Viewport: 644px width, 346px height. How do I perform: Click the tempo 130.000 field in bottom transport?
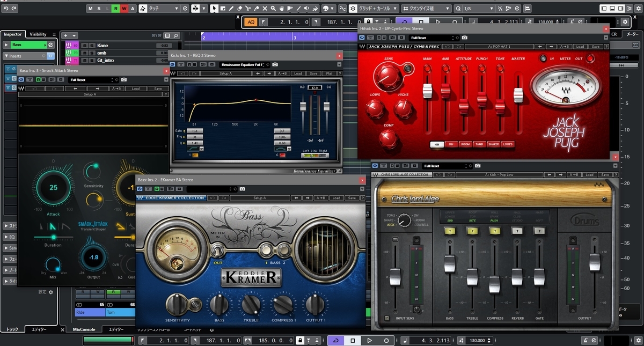pyautogui.click(x=477, y=341)
